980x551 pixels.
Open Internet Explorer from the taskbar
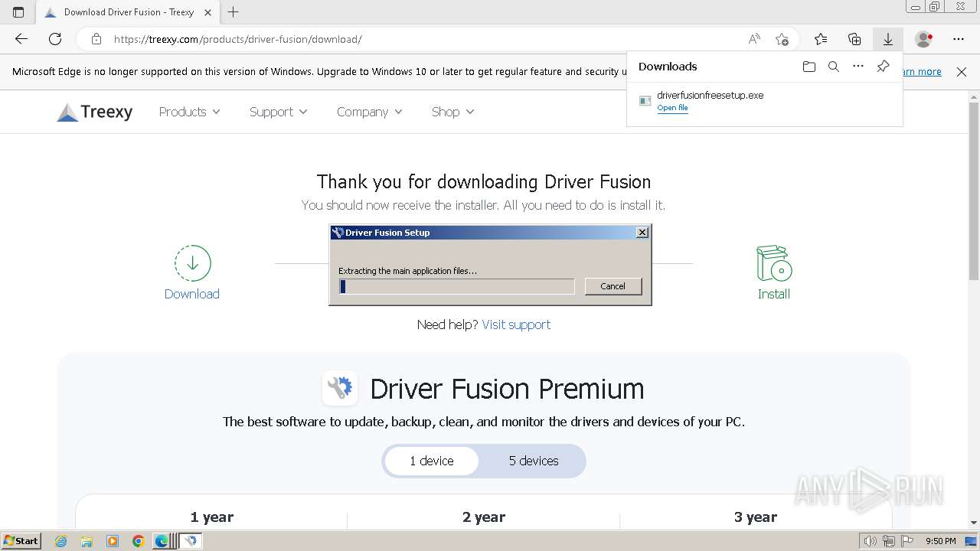click(60, 541)
